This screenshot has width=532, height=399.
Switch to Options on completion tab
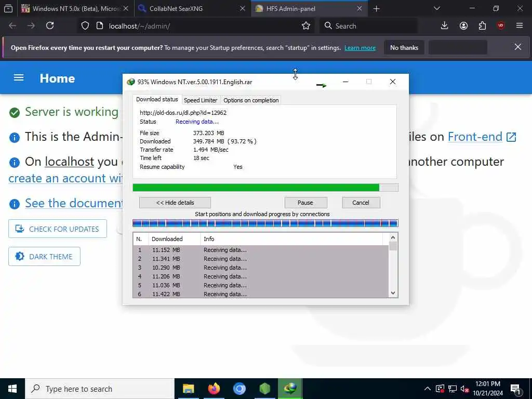pos(251,100)
